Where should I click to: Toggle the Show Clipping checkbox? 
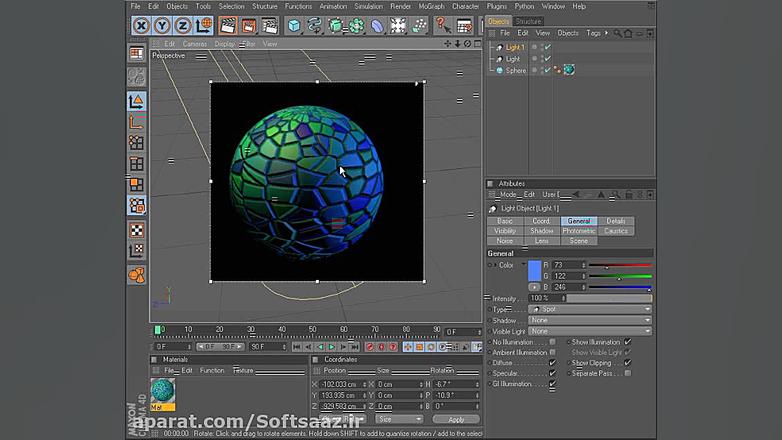tap(627, 363)
